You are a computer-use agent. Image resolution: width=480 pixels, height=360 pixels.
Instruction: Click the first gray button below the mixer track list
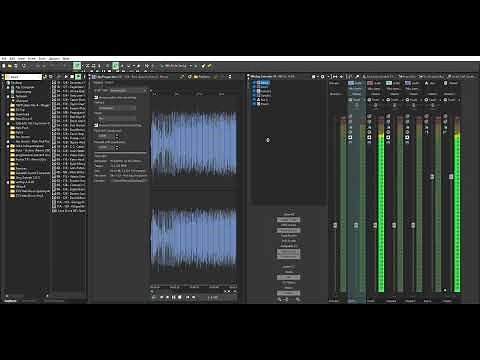click(x=288, y=220)
